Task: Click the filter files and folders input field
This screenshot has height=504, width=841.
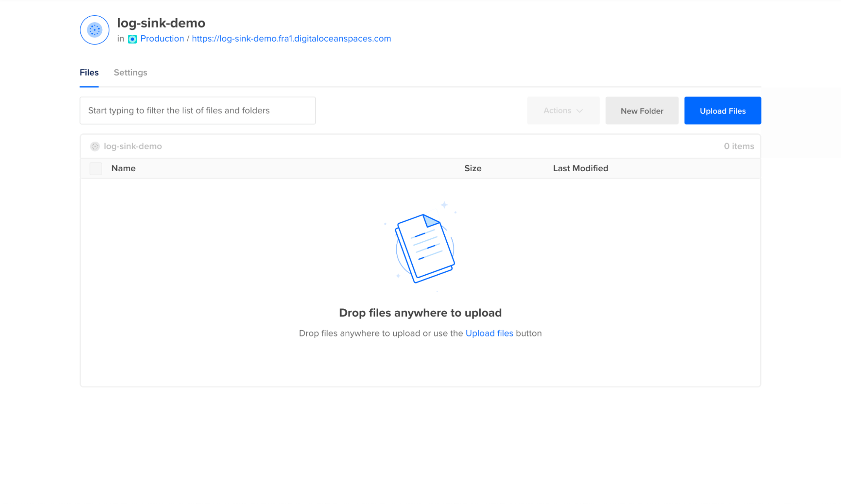Action: coord(197,110)
